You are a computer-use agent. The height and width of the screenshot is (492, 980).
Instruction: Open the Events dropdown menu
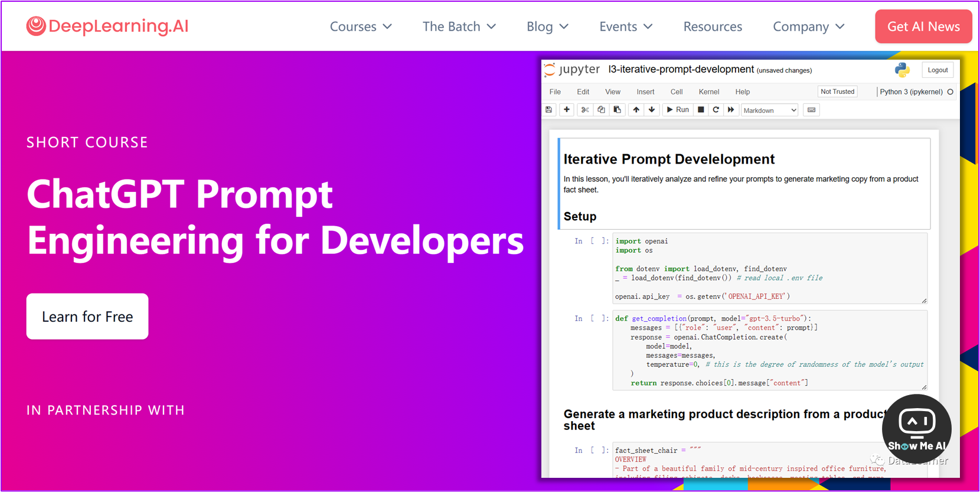(x=626, y=27)
